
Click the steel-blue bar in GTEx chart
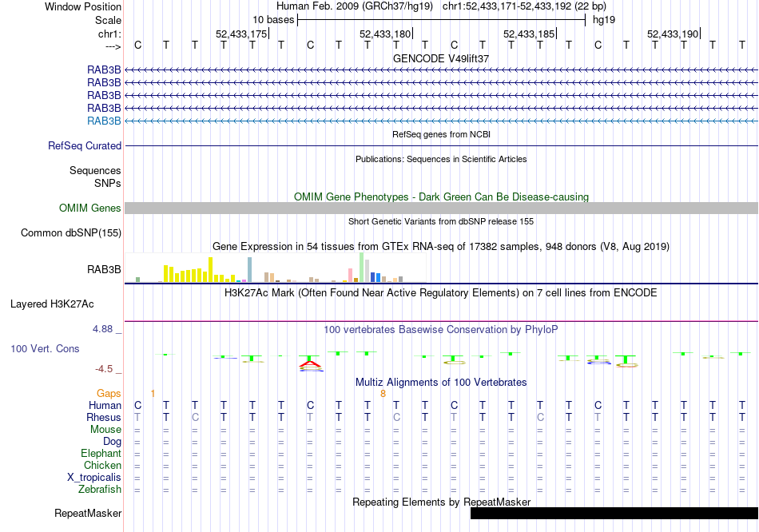click(x=250, y=270)
